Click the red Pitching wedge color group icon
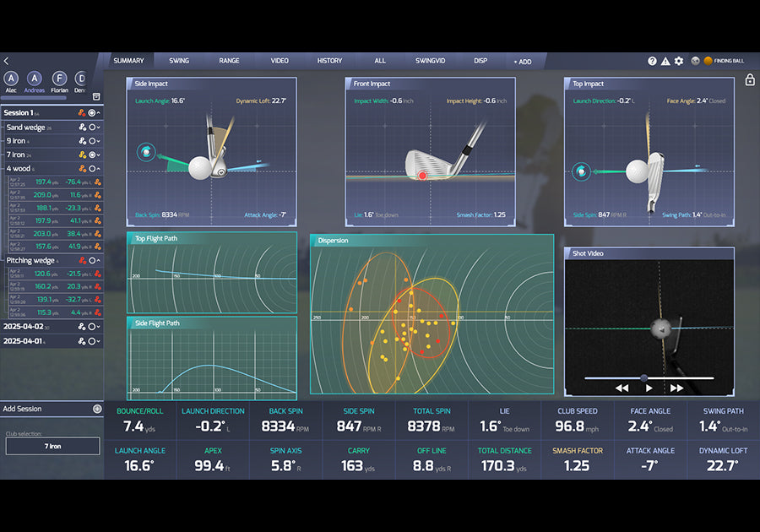 click(83, 260)
